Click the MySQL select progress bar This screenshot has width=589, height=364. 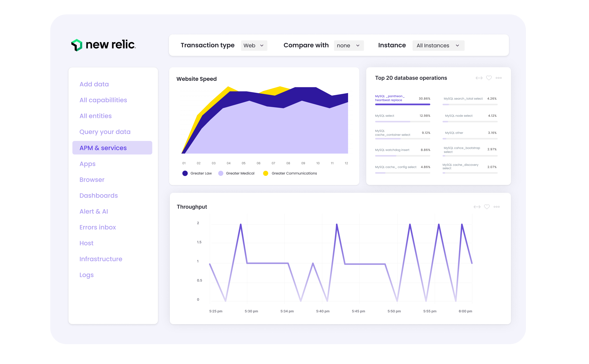pyautogui.click(x=402, y=122)
